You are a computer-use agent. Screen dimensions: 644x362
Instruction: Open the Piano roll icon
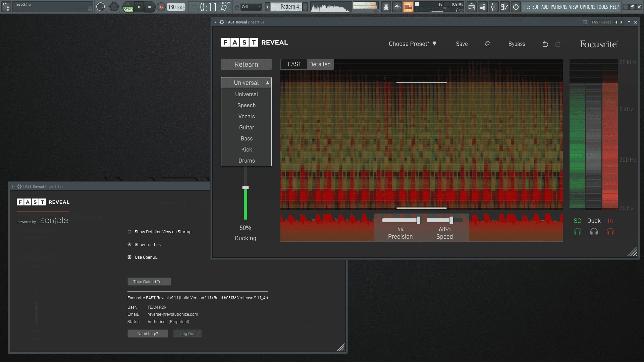pyautogui.click(x=505, y=7)
